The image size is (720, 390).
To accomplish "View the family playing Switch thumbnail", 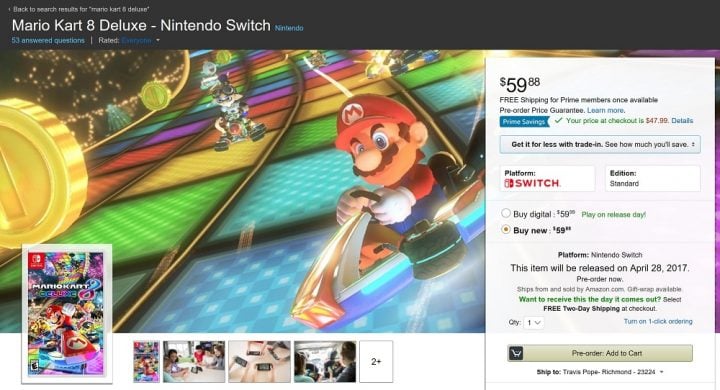I will coord(194,362).
